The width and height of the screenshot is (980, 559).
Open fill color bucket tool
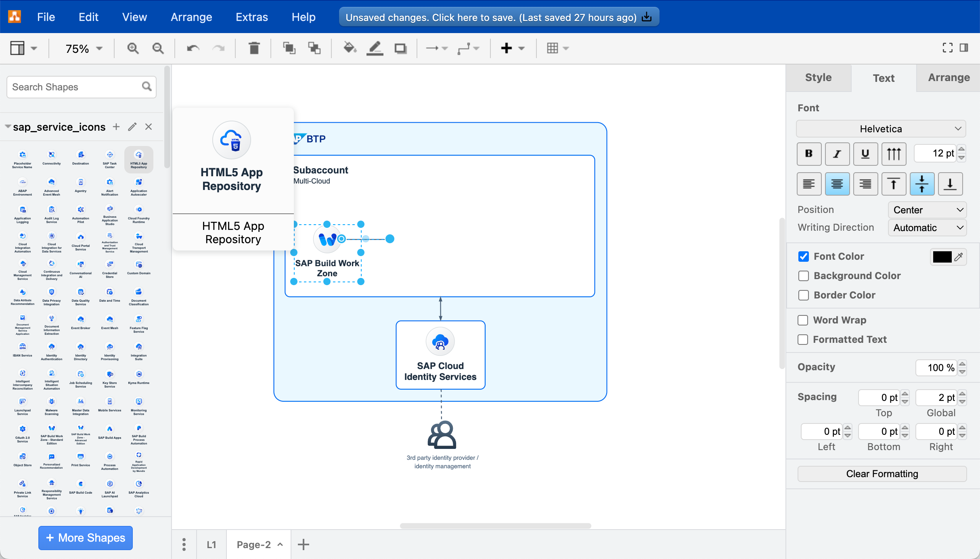coord(350,48)
